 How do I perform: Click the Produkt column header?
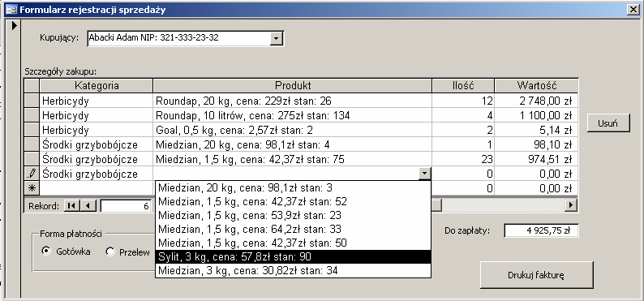pos(293,85)
